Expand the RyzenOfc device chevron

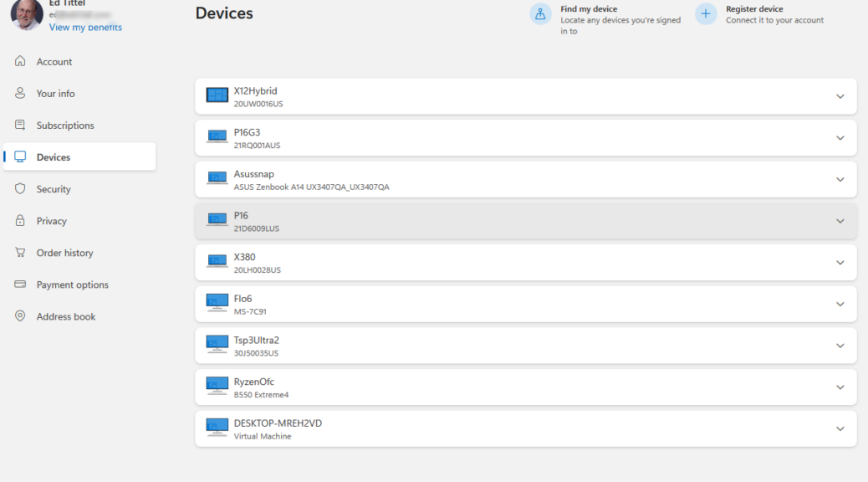click(x=840, y=387)
